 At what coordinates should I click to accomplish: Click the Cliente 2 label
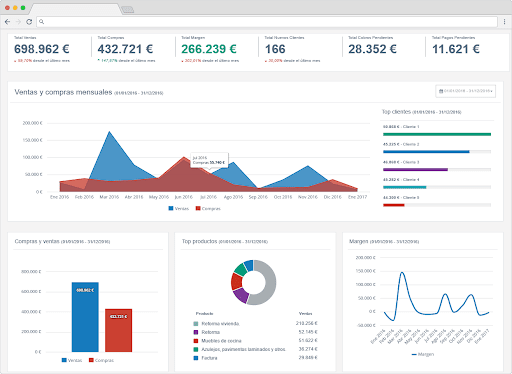(401, 144)
